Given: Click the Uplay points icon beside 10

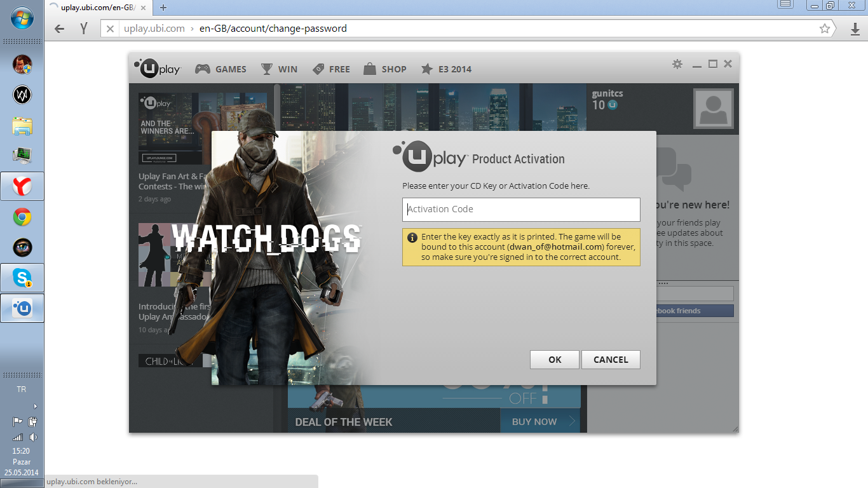Looking at the screenshot, I should click(613, 105).
